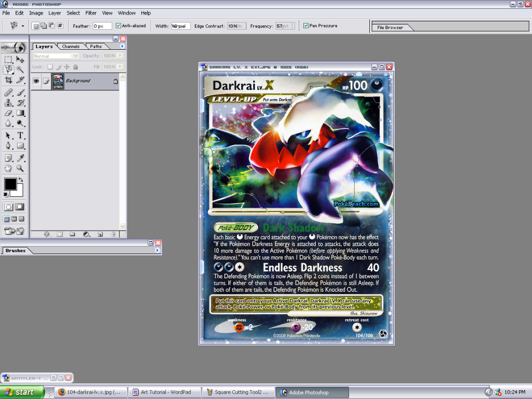The image size is (532, 399).
Task: Select the History Brush tool
Action: (x=20, y=102)
